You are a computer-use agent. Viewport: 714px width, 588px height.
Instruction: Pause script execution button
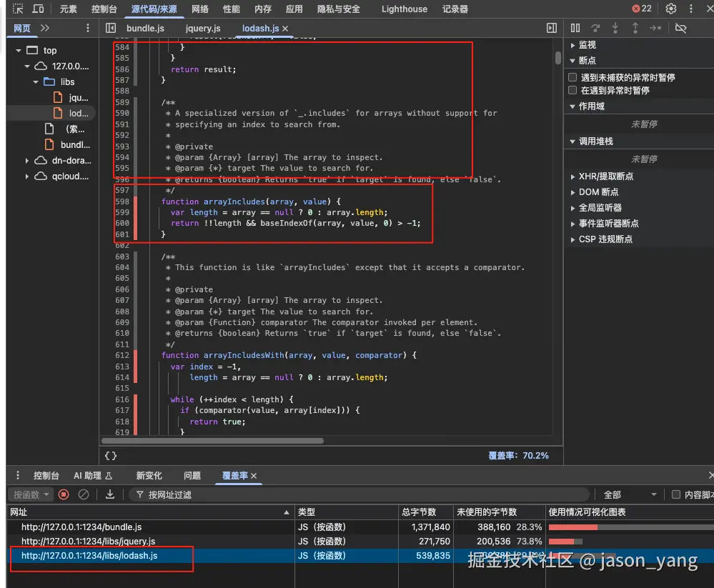coord(575,28)
